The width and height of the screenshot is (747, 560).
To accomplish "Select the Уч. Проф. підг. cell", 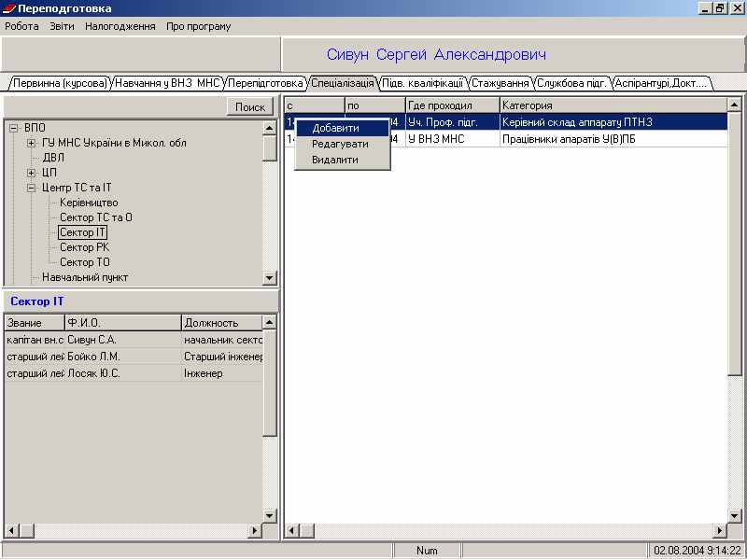I will click(453, 122).
